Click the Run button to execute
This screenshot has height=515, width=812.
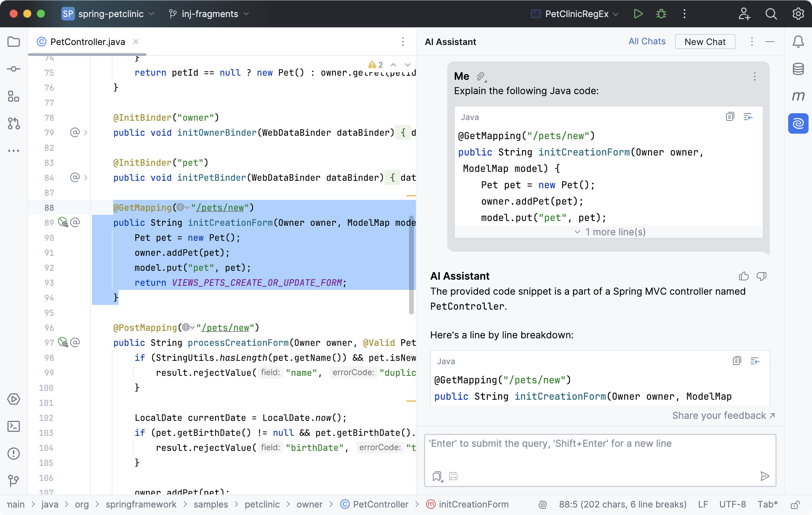point(638,14)
